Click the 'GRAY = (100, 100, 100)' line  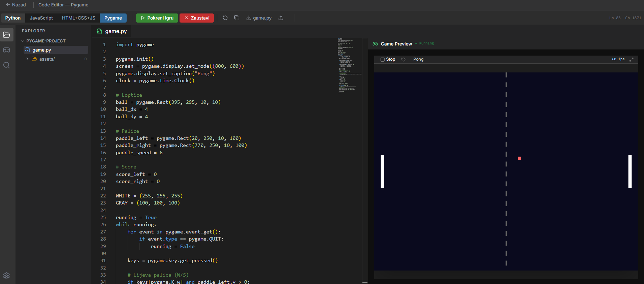(x=148, y=203)
